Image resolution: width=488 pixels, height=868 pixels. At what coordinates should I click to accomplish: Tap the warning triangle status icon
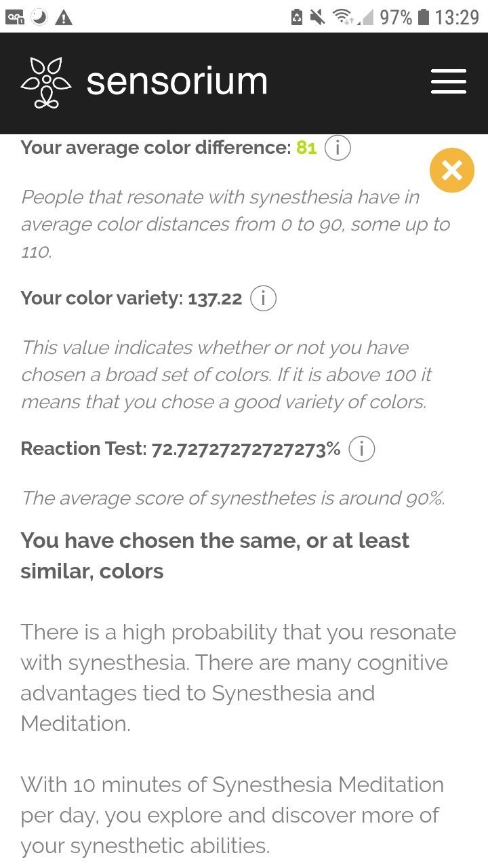click(64, 17)
